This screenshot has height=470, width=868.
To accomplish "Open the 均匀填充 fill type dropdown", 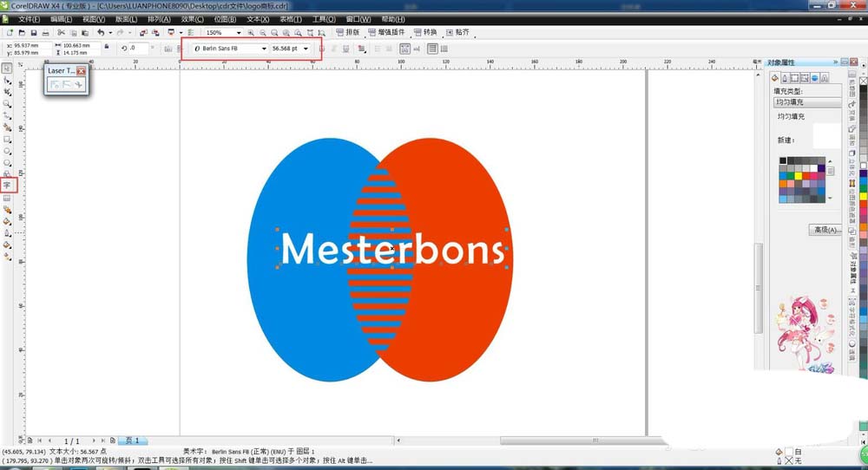I will [807, 102].
